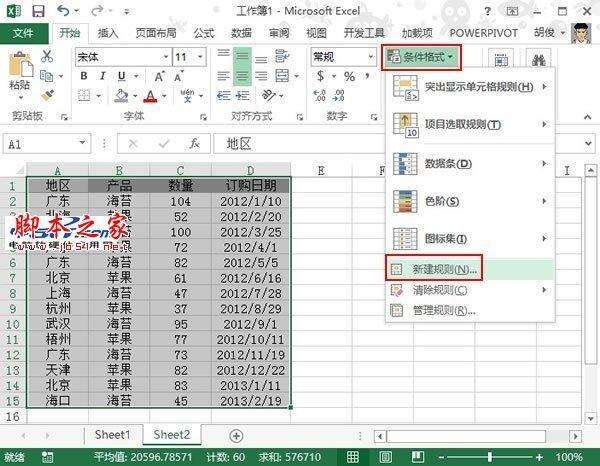Switch to Sheet1 tab
Viewport: 600px width, 466px height.
pyautogui.click(x=112, y=435)
